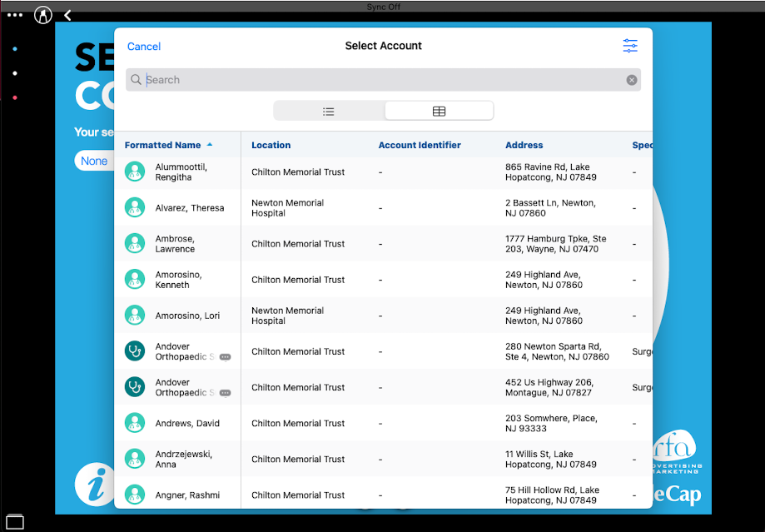Expand truncated name on Montague Andover row

coord(225,393)
